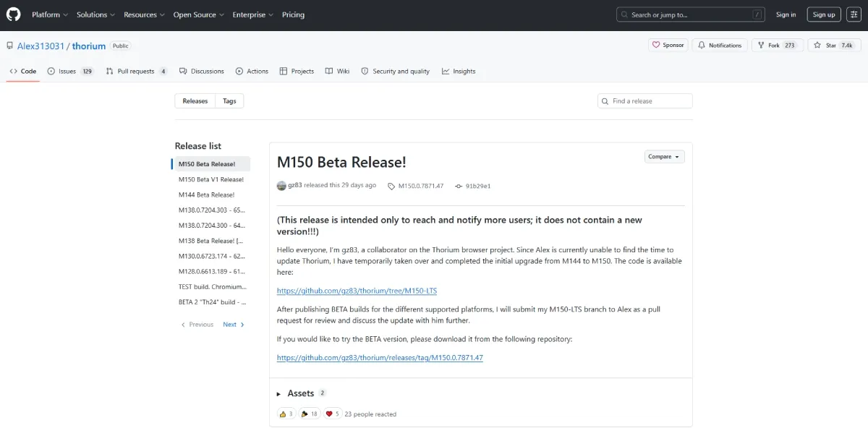Image resolution: width=868 pixels, height=428 pixels.
Task: Select release M130.0.6723.174 in list
Action: tap(211, 256)
